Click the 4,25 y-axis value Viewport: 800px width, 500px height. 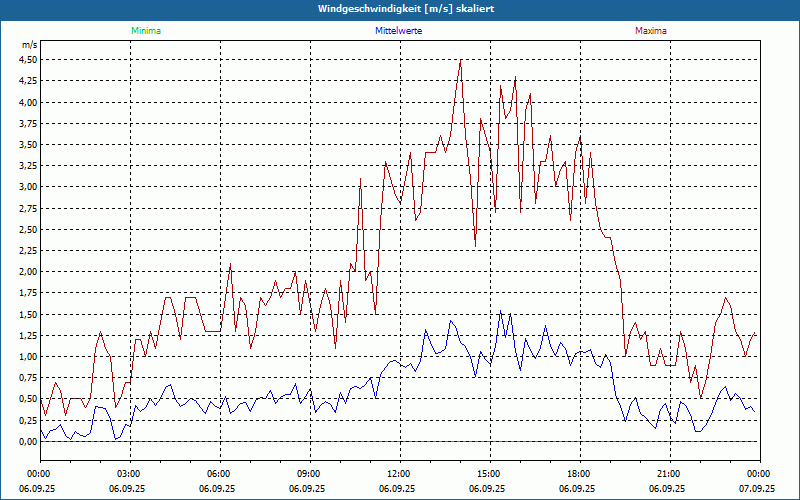tap(28, 81)
